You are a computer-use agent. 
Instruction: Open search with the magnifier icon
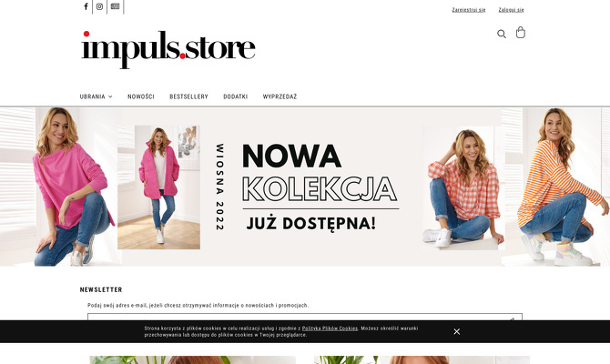point(502,34)
